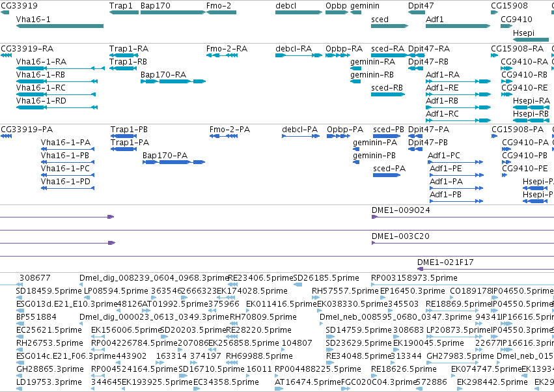Click transcript sced-RA
554x392 pixels.
coord(390,55)
